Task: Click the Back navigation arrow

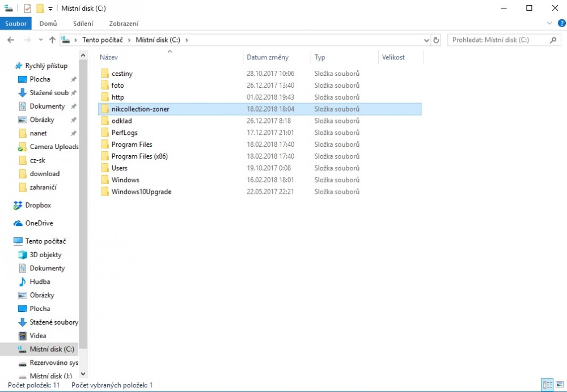Action: [11, 40]
